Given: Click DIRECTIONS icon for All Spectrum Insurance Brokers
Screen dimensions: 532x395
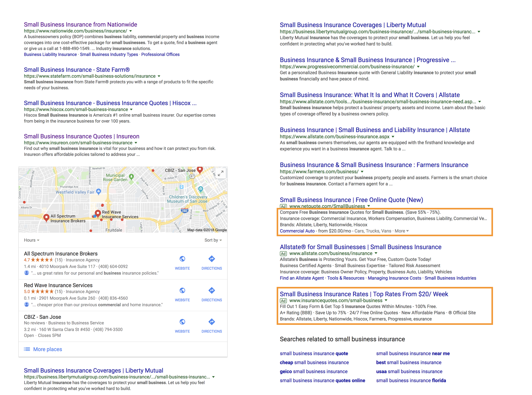Looking at the screenshot, I should click(212, 259).
